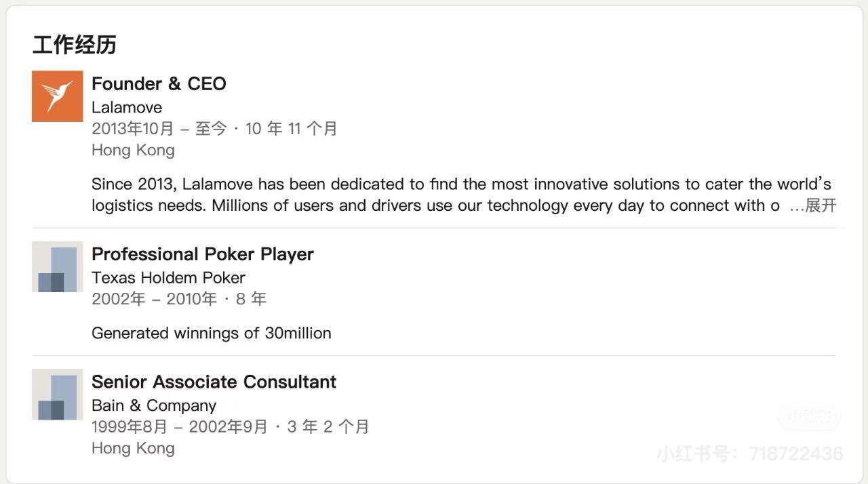868x484 pixels.
Task: Click the 2013年10月 – 至今 date range
Action: coord(159,129)
